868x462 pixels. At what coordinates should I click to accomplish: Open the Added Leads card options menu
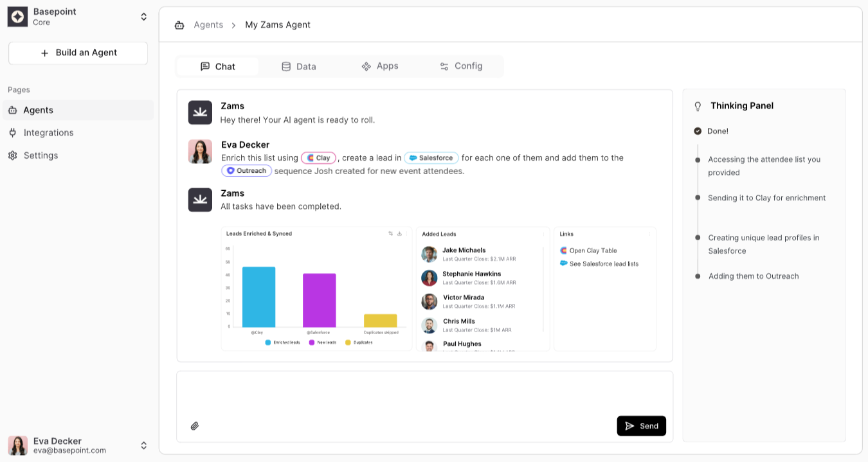click(x=545, y=234)
